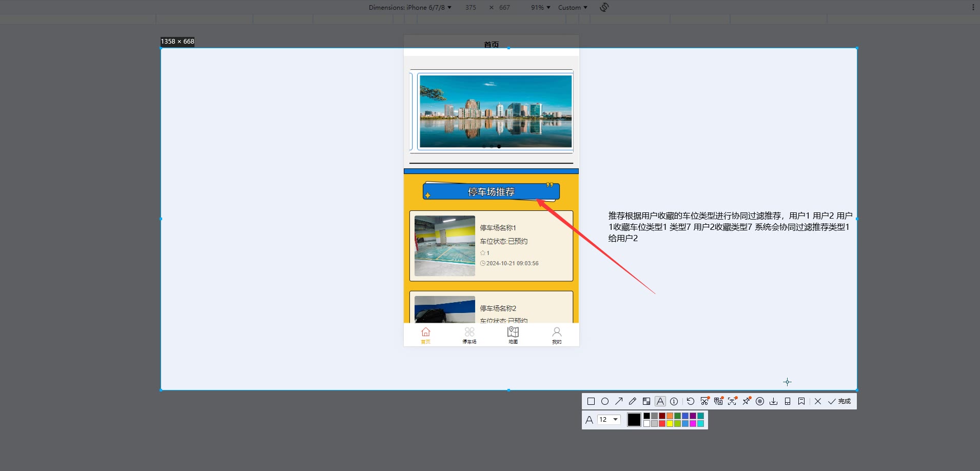Viewport: 980px width, 471px height.
Task: Open the Dimensions iPhone 6/7/8 device dropdown
Action: pos(410,7)
